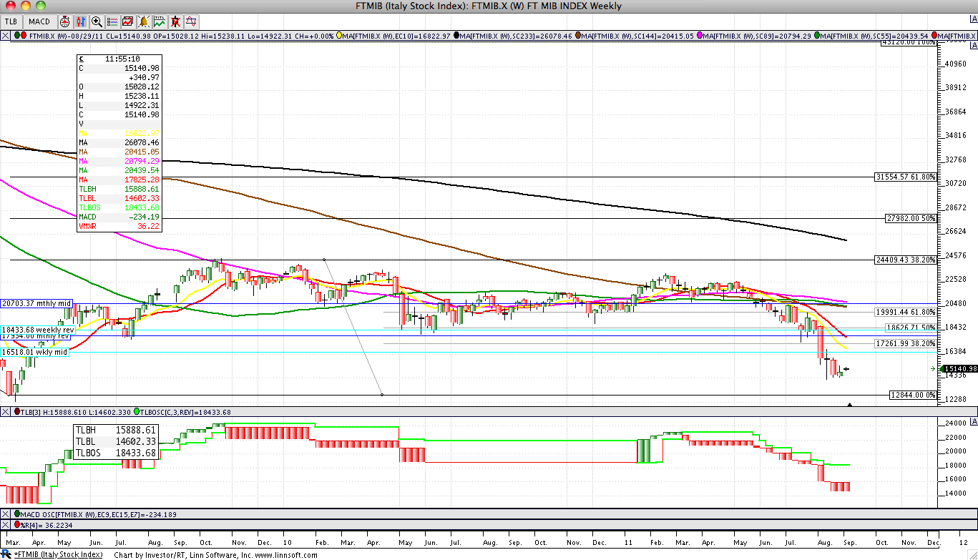Open the alarm bell icon
Image resolution: width=978 pixels, height=560 pixels.
[144, 21]
